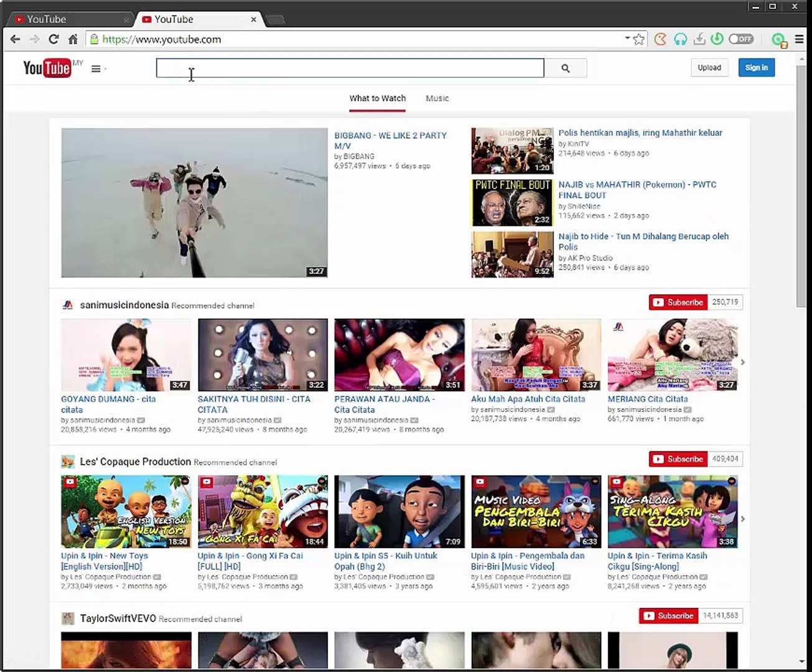This screenshot has width=812, height=672.
Task: Open BIGBANG - WE LIKE 2 PARTY link
Action: click(391, 141)
